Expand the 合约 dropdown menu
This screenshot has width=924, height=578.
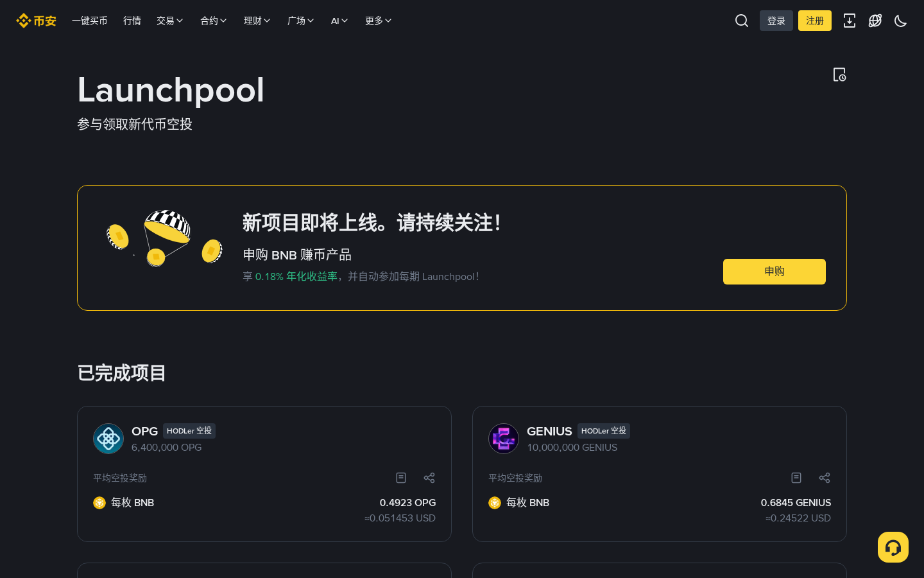(x=214, y=21)
